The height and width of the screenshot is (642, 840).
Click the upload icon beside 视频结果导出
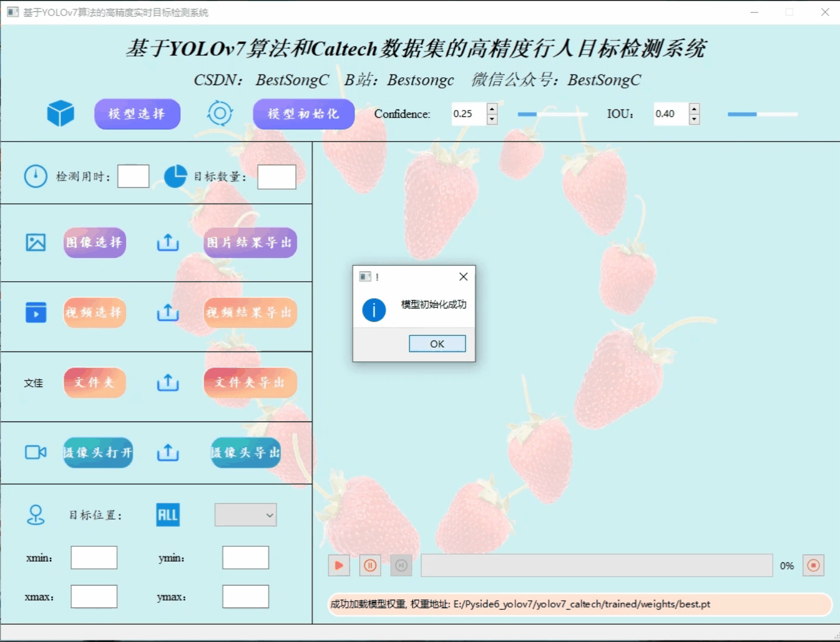[168, 313]
